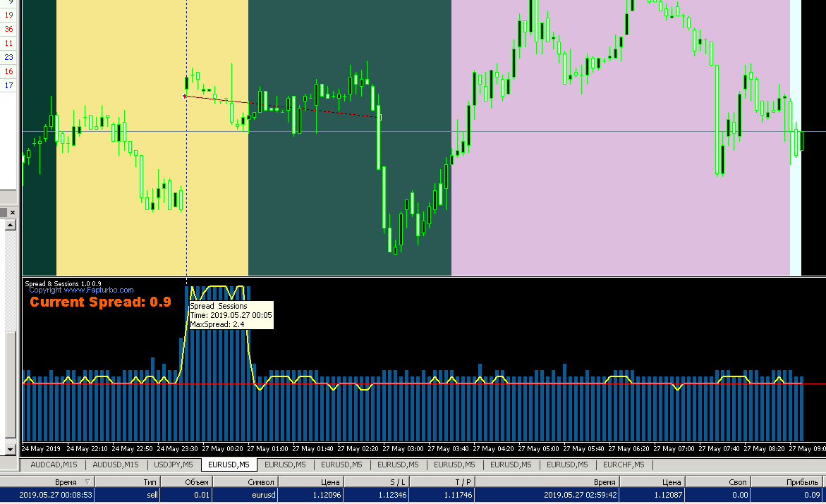
Task: Click the MaxSpread: 2.4 tooltip line
Action: pyautogui.click(x=217, y=324)
